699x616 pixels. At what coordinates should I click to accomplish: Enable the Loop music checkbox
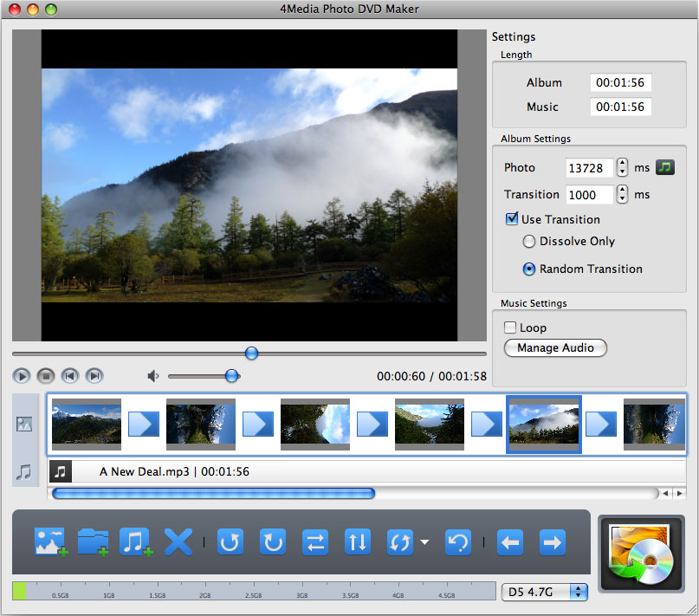[512, 327]
